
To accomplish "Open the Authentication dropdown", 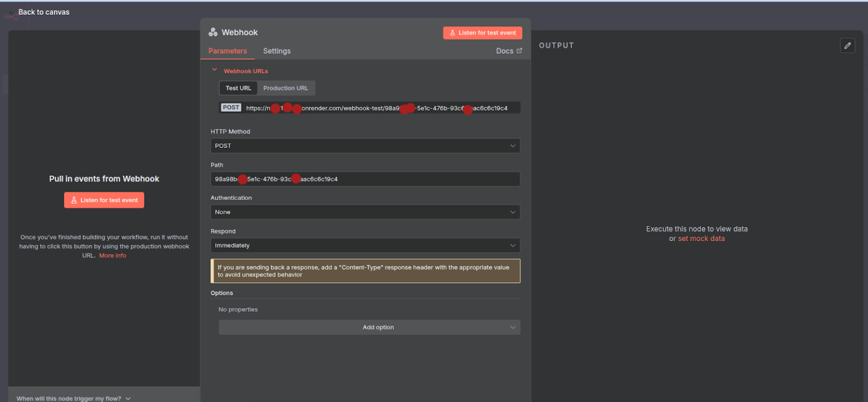I will [365, 212].
